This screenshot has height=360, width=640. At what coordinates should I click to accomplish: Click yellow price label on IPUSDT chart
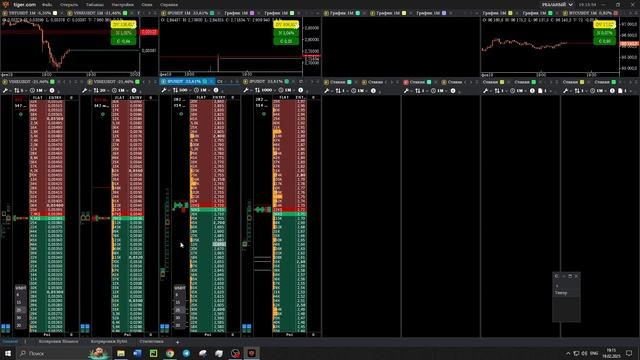[x=286, y=24]
